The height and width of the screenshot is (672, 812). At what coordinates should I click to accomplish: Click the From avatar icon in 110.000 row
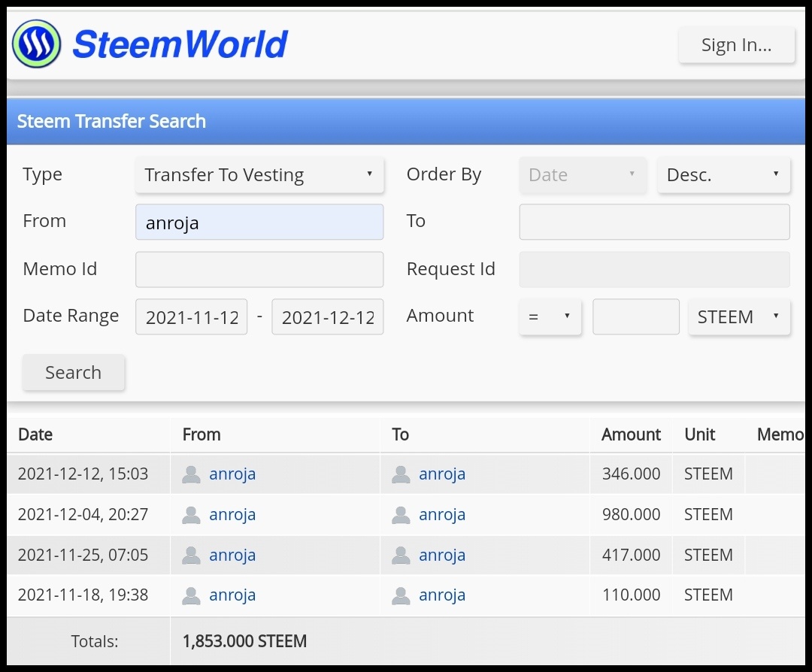(x=191, y=596)
